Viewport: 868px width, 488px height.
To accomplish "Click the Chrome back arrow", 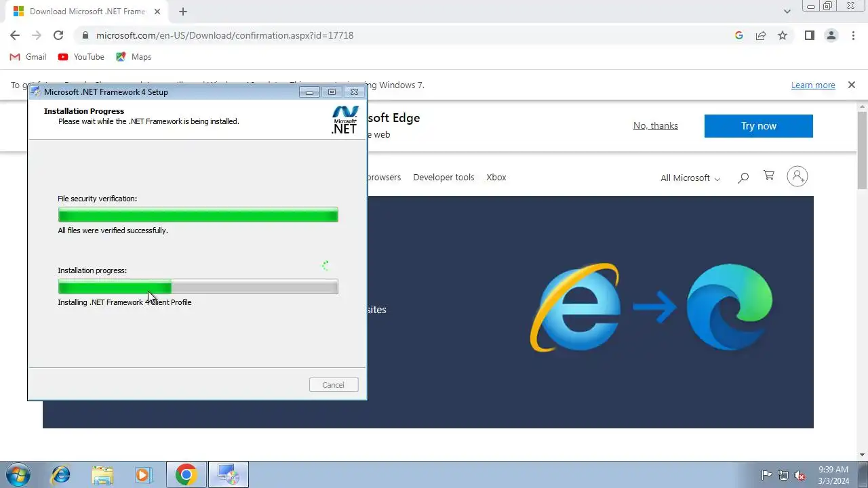I will (x=15, y=35).
